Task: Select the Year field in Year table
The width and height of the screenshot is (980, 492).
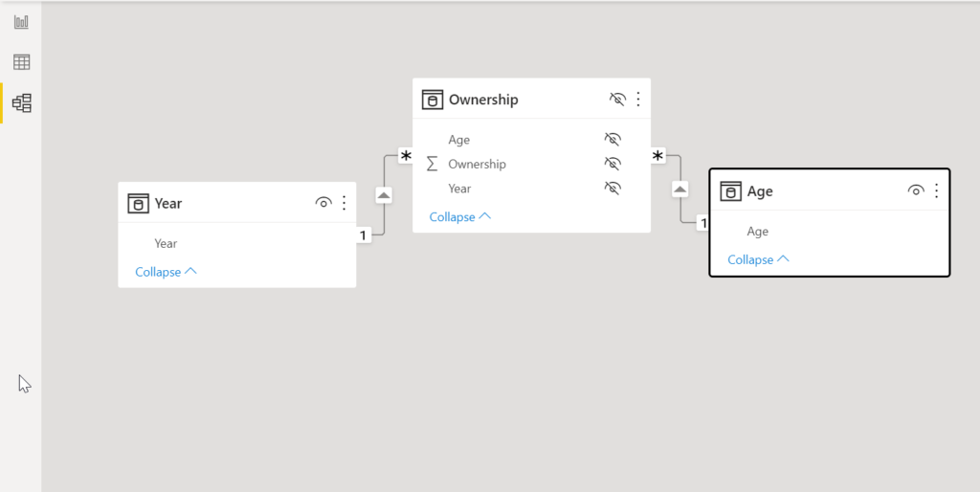Action: 166,243
